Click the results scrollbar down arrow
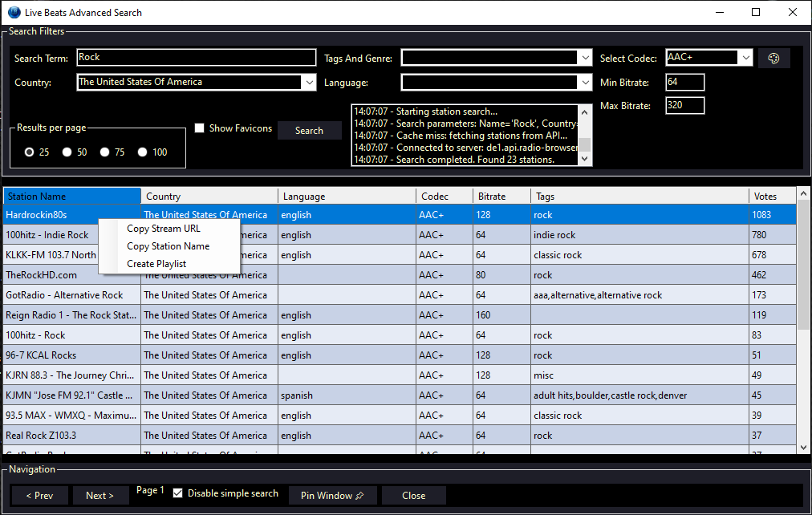This screenshot has width=812, height=515. pos(804,447)
